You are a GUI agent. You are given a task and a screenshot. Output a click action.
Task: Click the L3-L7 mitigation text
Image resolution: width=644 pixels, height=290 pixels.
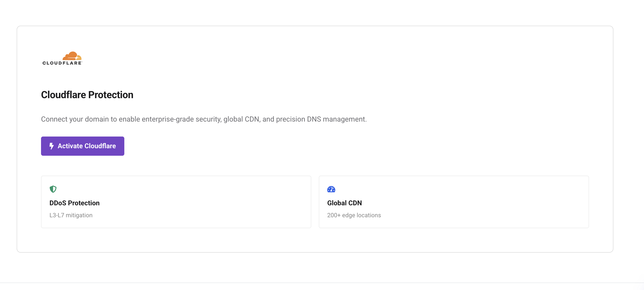click(x=71, y=215)
